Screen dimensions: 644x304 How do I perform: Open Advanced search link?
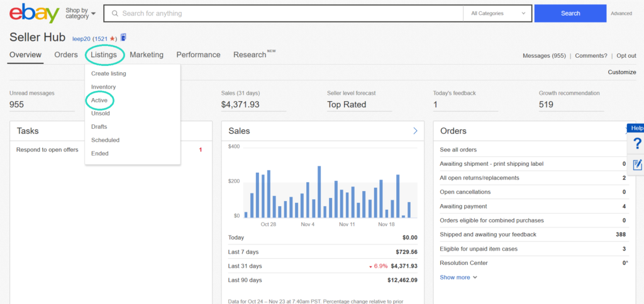pos(621,14)
